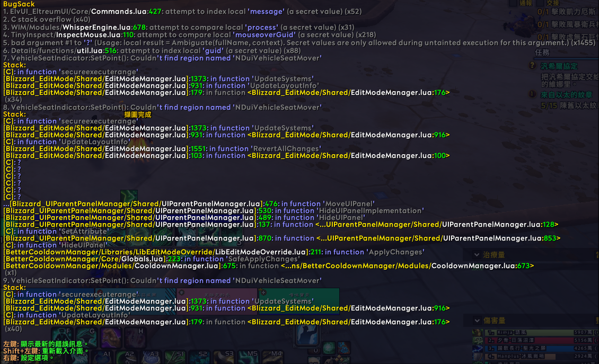Screen dimensions: 599x364
Task: Open the 來自以太的紋章 quest entry
Action: (566, 95)
